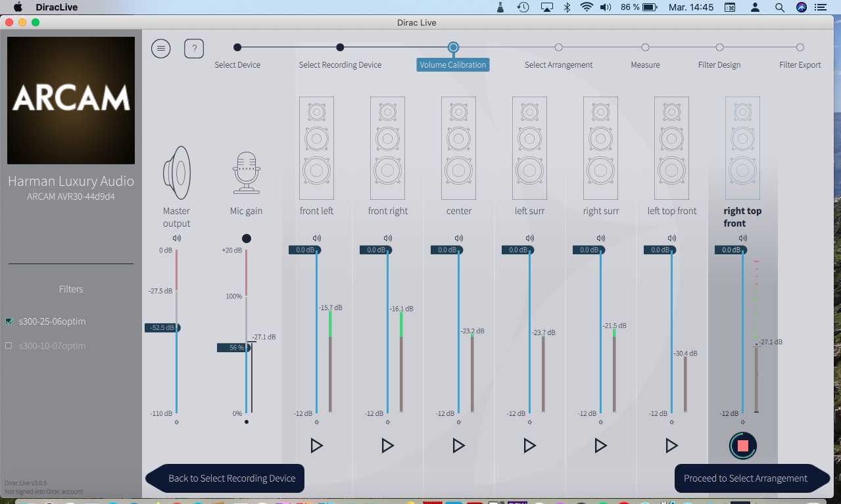Image resolution: width=841 pixels, height=504 pixels.
Task: Click the -15.7 dB front left level reading
Action: [x=331, y=308]
